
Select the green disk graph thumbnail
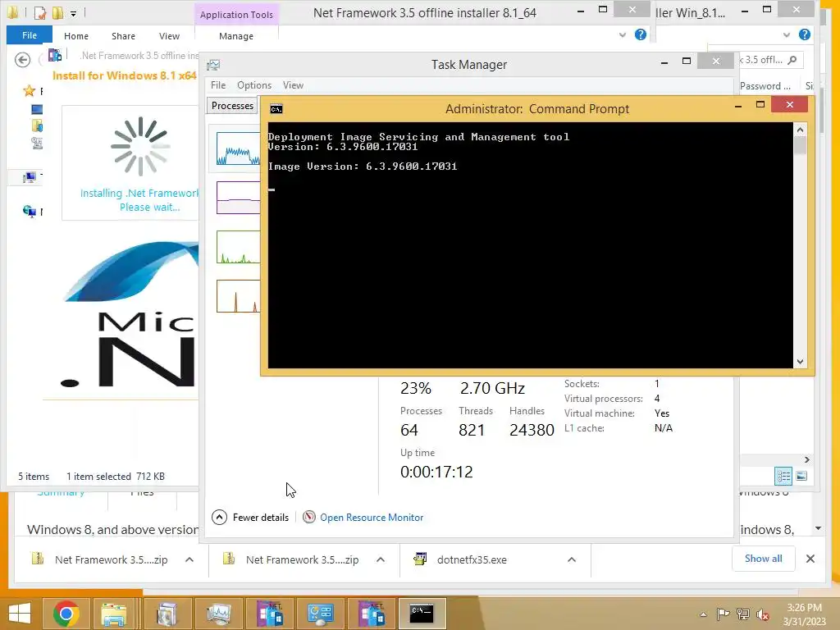[239, 247]
